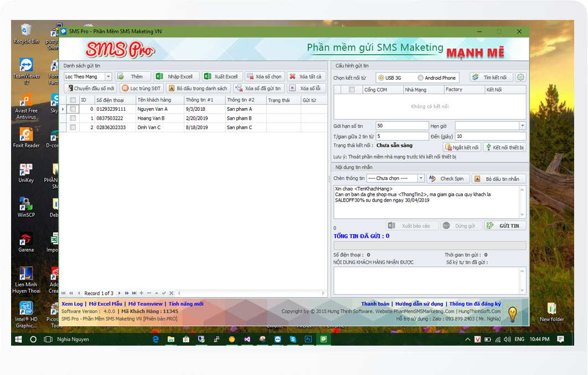Viewport: 588px width, 375px height.
Task: Click the message text scrollbar down arrow
Action: coord(522,214)
